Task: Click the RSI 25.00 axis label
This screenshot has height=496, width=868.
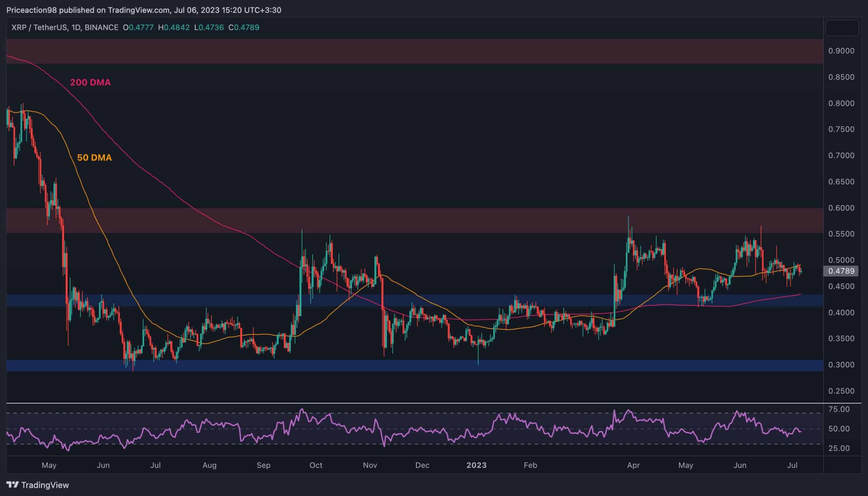Action: pyautogui.click(x=839, y=448)
